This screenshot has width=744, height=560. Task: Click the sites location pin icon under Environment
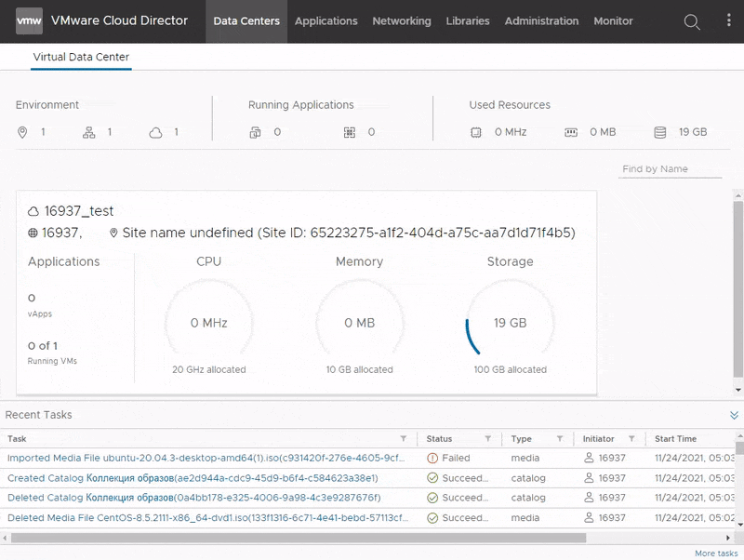pyautogui.click(x=22, y=132)
